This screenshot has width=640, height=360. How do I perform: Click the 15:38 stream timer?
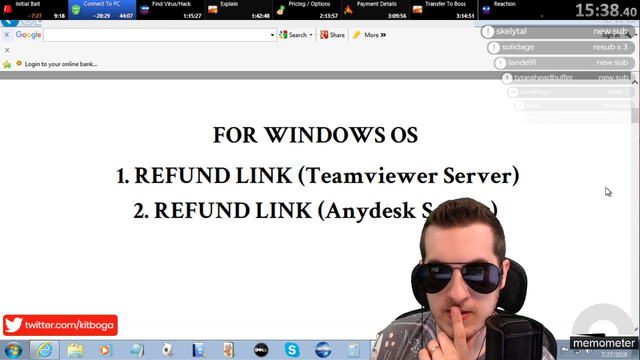[x=606, y=10]
